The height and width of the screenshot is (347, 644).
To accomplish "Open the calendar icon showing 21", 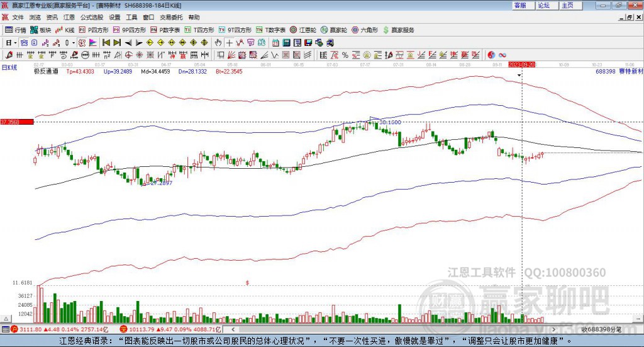I will tap(275, 43).
